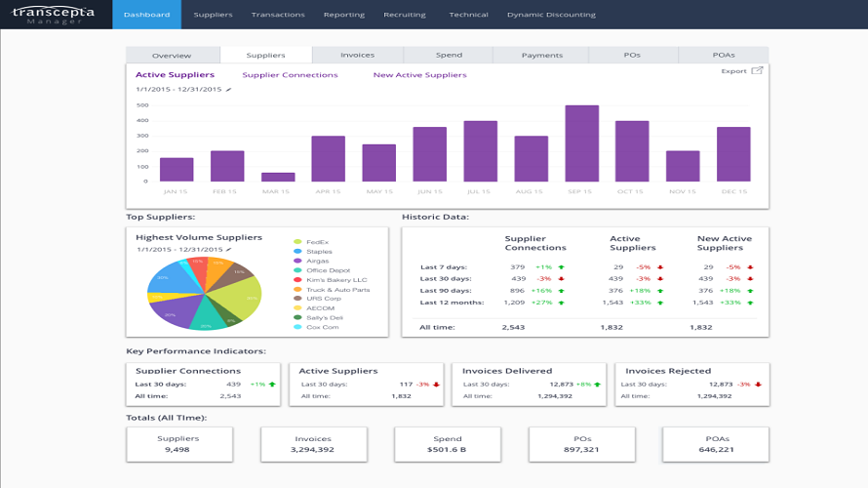
Task: Show the New Active Suppliers chart view
Action: point(419,75)
